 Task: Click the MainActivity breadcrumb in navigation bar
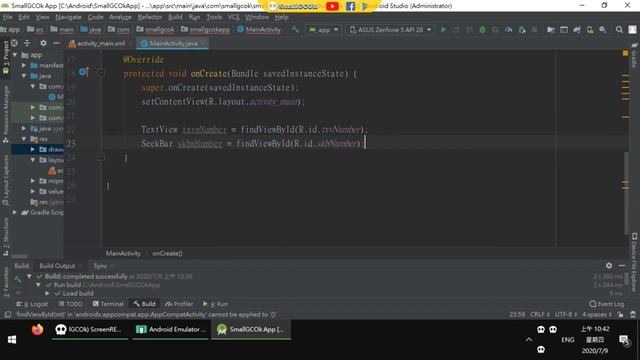(259, 29)
